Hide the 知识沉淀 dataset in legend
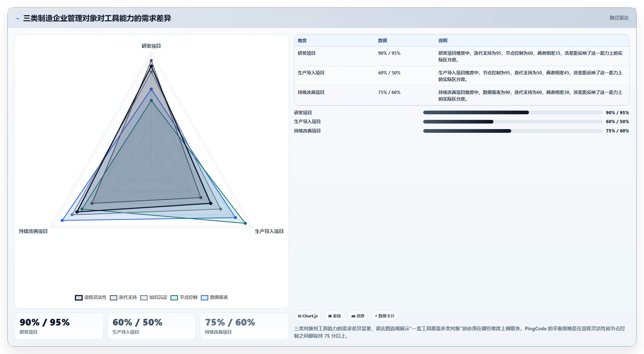This screenshot has height=354, width=644. point(154,297)
